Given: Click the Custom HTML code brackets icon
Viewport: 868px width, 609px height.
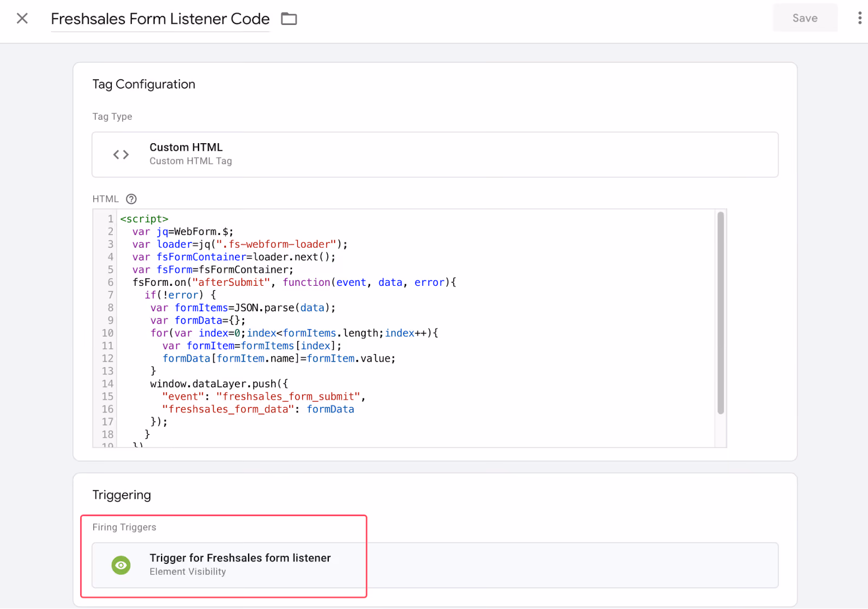Looking at the screenshot, I should 121,155.
